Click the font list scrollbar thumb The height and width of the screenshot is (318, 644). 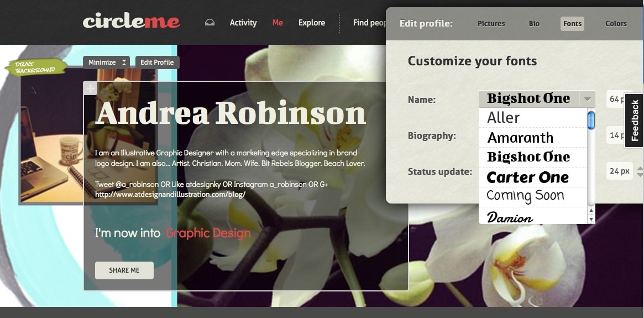coord(591,120)
